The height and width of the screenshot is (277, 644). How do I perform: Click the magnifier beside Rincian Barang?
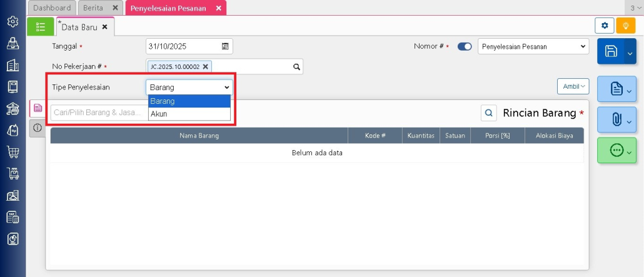click(488, 113)
